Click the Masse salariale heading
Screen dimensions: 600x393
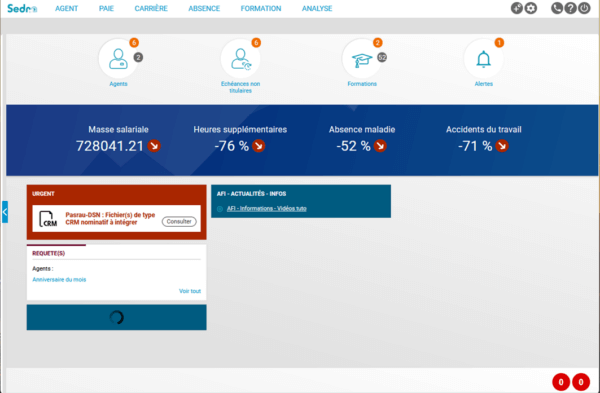118,129
